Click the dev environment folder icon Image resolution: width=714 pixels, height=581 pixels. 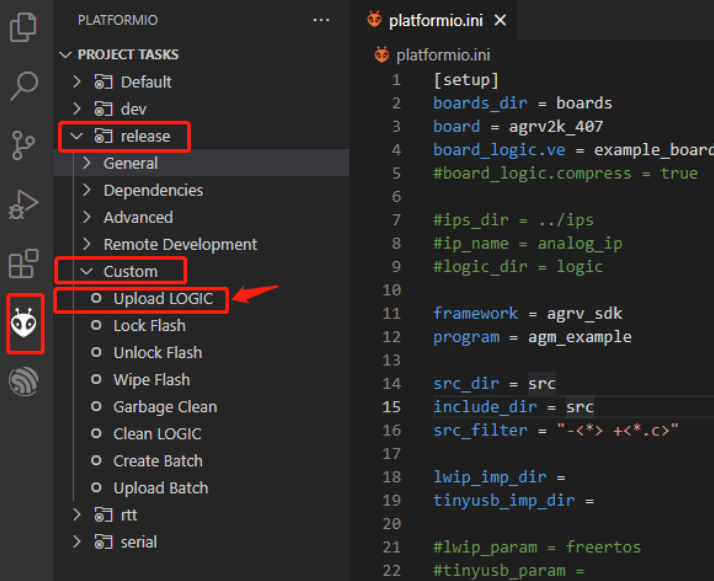103,109
